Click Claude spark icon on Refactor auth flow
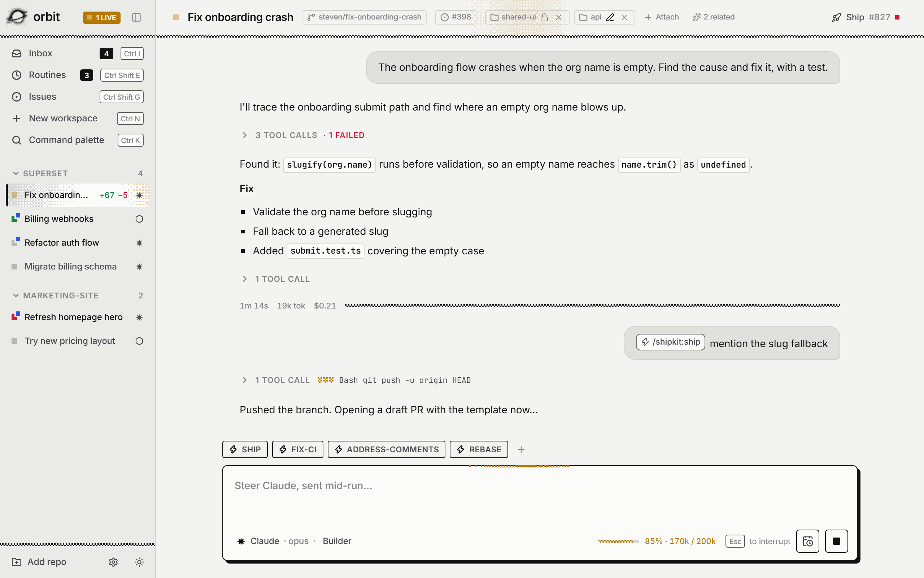924x578 pixels. tap(139, 243)
